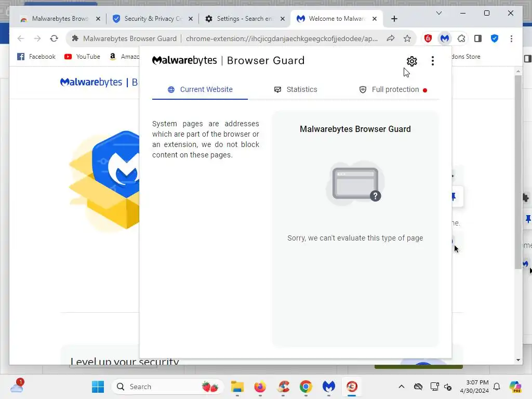The width and height of the screenshot is (532, 399).
Task: Click the red circular taskbar app
Action: pyautogui.click(x=352, y=387)
